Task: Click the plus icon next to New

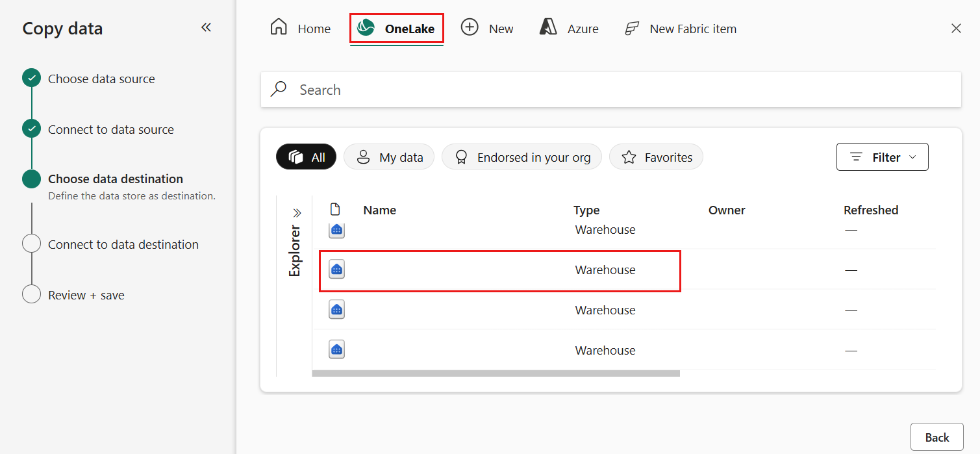Action: 469,27
